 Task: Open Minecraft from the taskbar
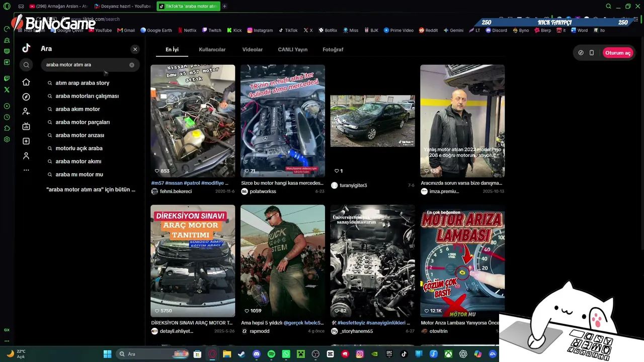pyautogui.click(x=301, y=354)
